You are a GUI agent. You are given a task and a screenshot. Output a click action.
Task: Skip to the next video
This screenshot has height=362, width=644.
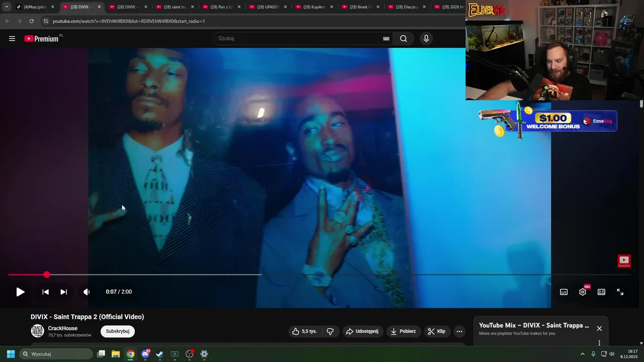coord(64,292)
